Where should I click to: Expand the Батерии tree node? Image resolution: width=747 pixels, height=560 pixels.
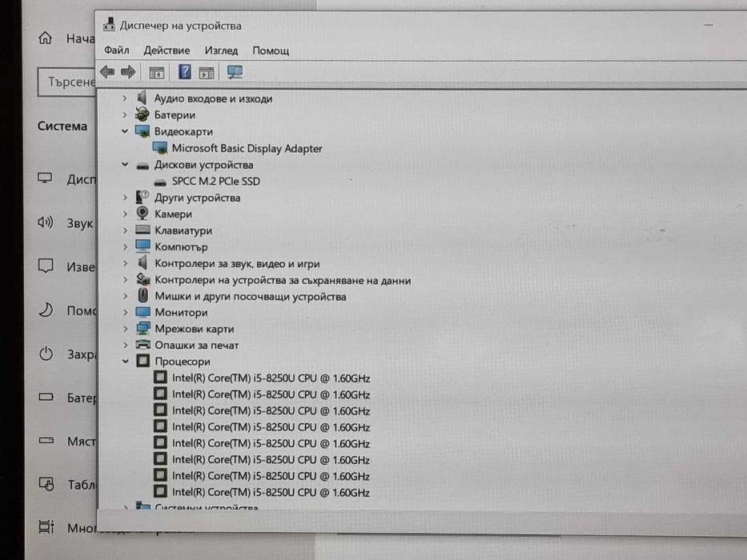click(x=125, y=114)
